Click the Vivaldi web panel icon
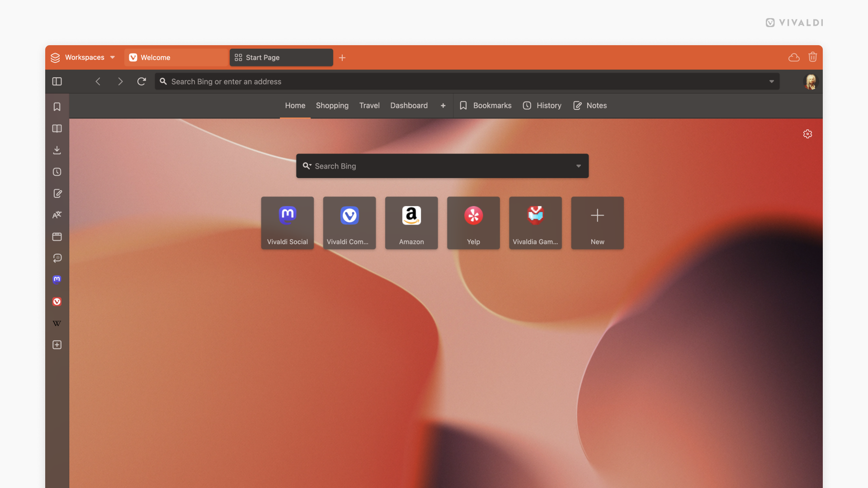The height and width of the screenshot is (488, 868). 57,301
